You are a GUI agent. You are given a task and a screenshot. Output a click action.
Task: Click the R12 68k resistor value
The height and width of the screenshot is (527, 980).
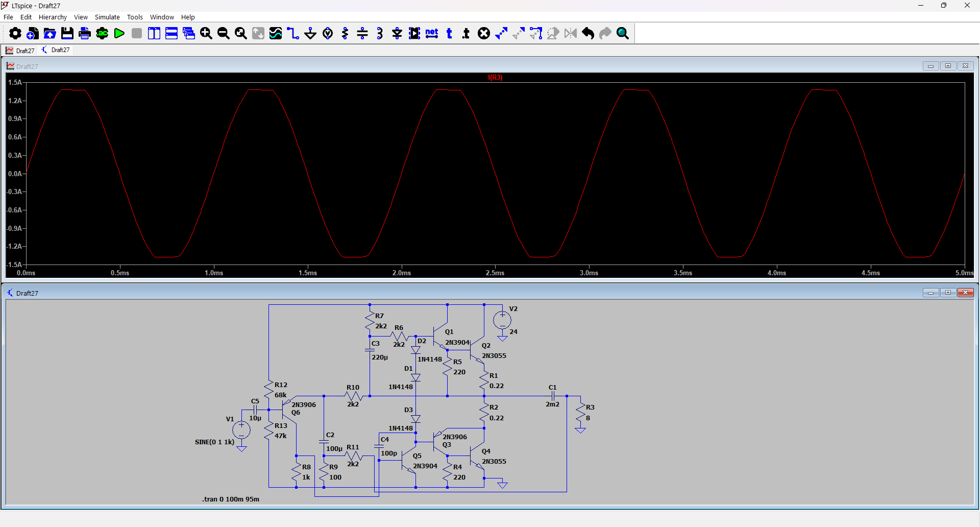[x=281, y=395]
